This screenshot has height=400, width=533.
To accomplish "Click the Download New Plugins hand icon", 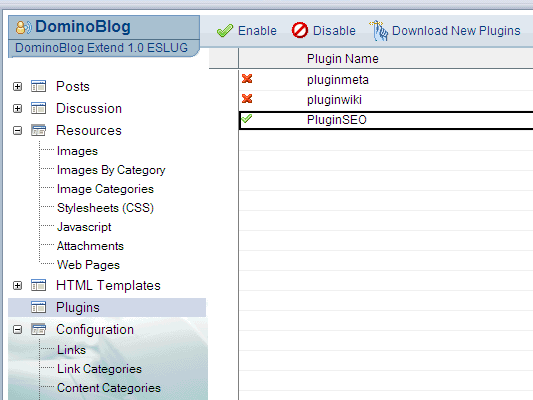I will coord(379,31).
